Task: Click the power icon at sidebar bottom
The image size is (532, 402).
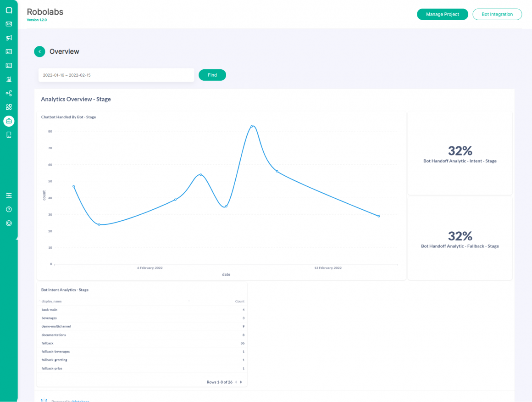Action: point(8,223)
